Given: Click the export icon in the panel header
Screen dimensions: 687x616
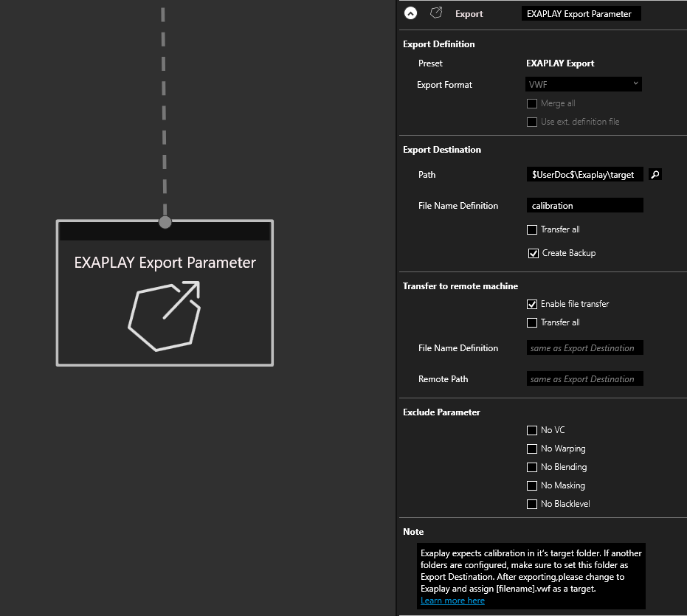Looking at the screenshot, I should pyautogui.click(x=435, y=13).
